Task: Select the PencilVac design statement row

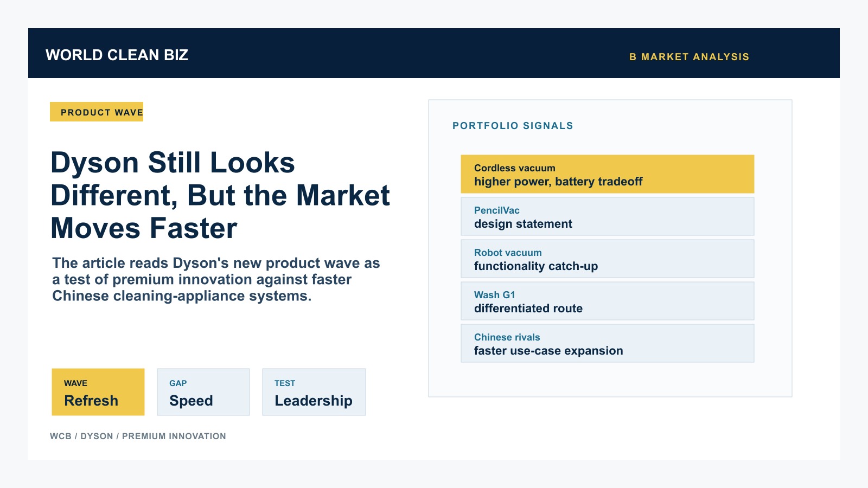Action: tap(608, 216)
